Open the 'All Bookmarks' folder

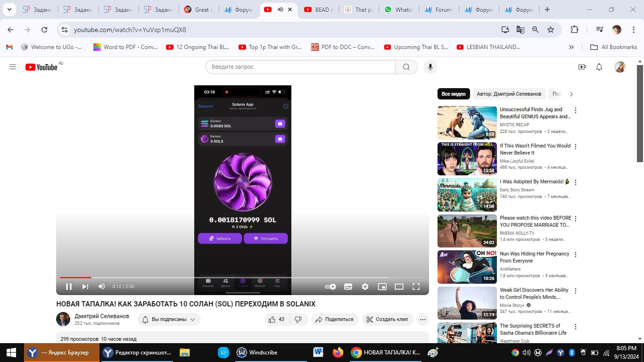coord(614,47)
